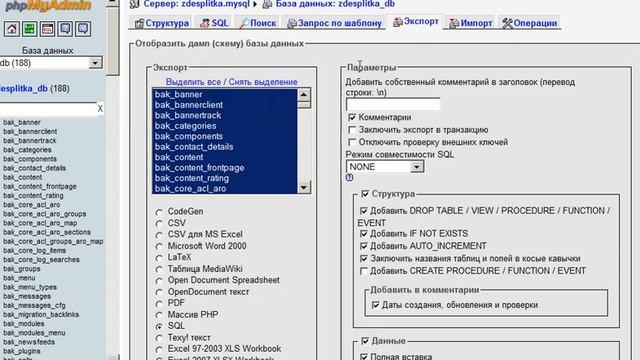Select the Экспорт tab
Viewport: 640px width, 360px height.
click(x=416, y=22)
